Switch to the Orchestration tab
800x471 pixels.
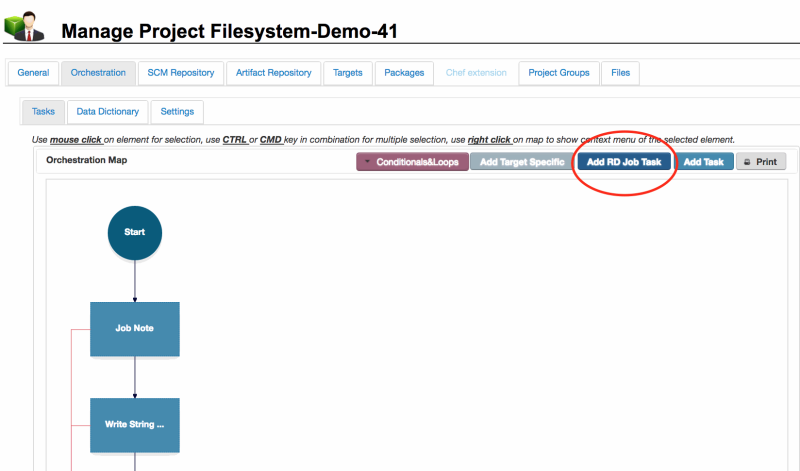pos(98,73)
